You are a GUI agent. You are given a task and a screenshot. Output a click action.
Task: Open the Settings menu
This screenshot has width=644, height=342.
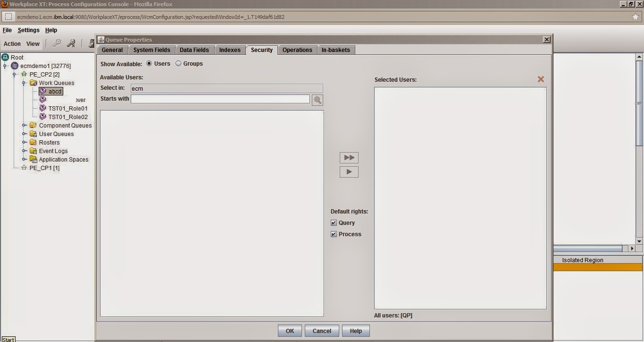coord(28,30)
